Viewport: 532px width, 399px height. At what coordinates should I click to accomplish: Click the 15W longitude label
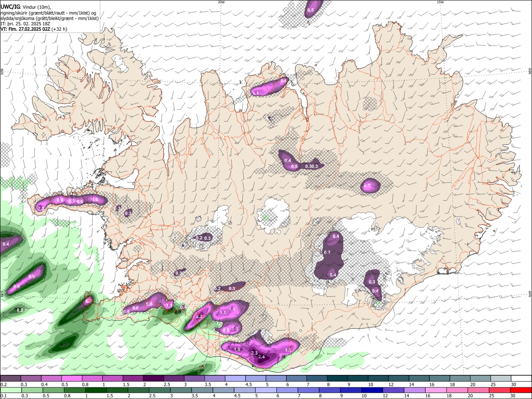441,2
